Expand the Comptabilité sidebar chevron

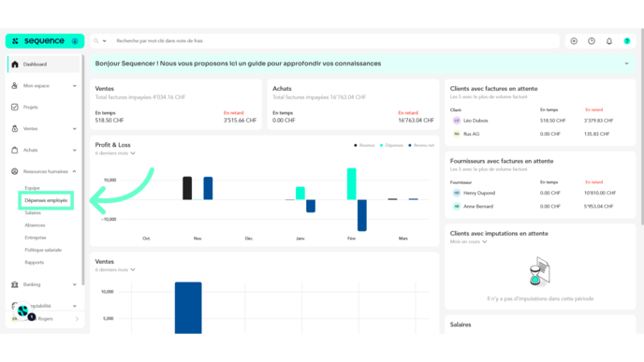(74, 306)
